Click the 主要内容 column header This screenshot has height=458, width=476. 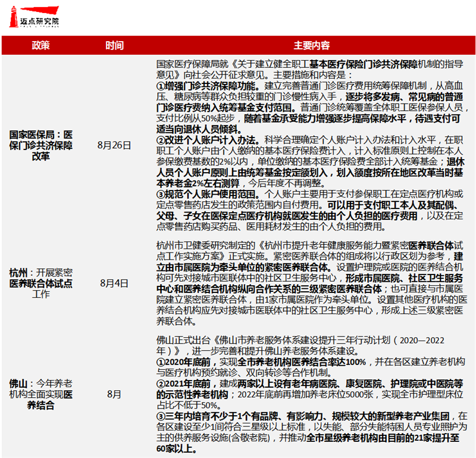click(311, 46)
